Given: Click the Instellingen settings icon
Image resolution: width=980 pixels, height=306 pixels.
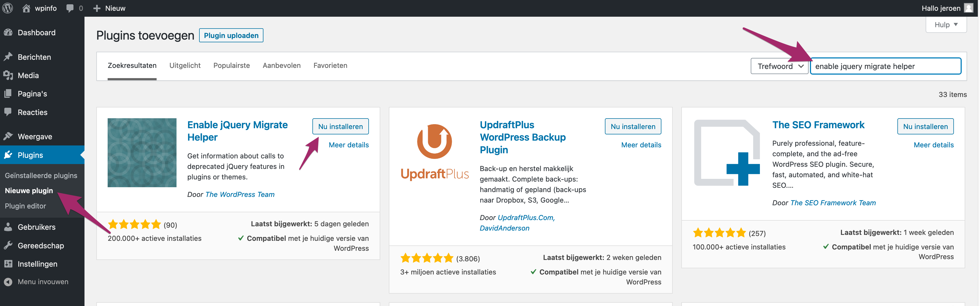Looking at the screenshot, I should click(8, 264).
